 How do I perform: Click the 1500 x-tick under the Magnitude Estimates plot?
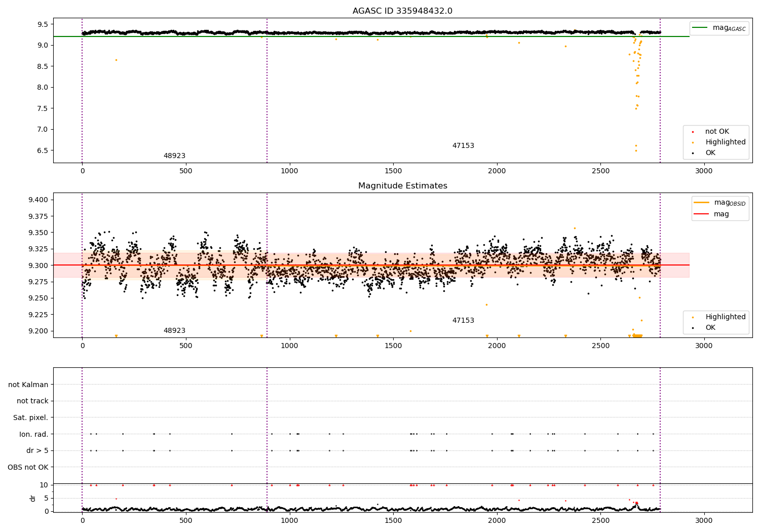393,346
